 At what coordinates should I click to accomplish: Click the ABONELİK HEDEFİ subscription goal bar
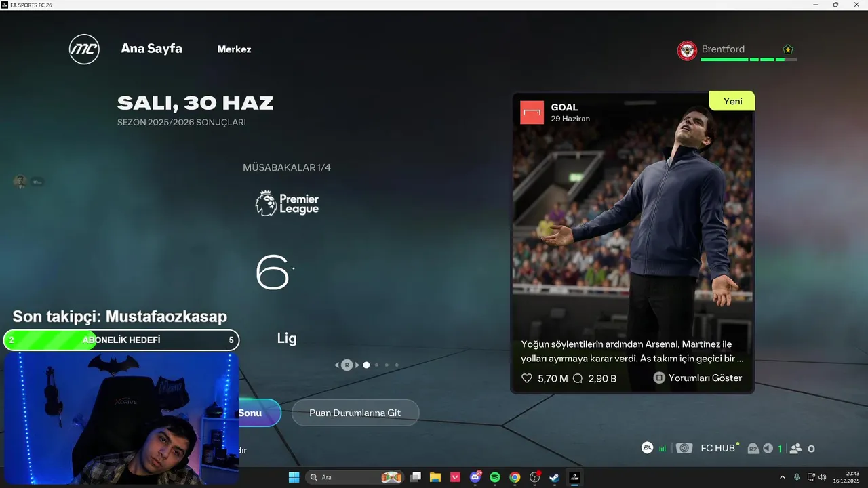[121, 340]
